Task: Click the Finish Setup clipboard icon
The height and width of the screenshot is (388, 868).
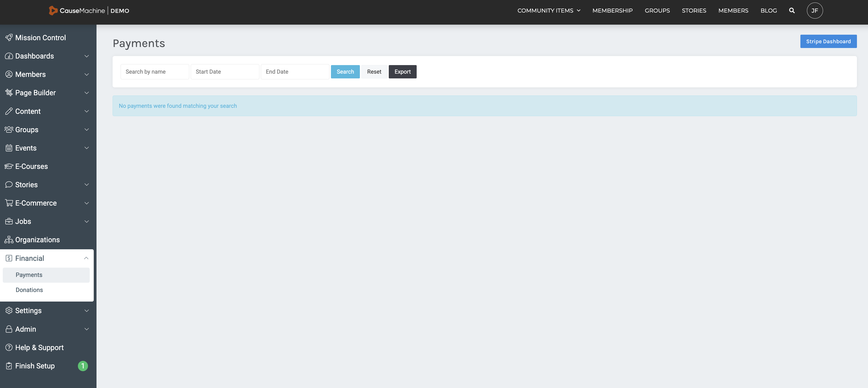Action: [x=9, y=366]
